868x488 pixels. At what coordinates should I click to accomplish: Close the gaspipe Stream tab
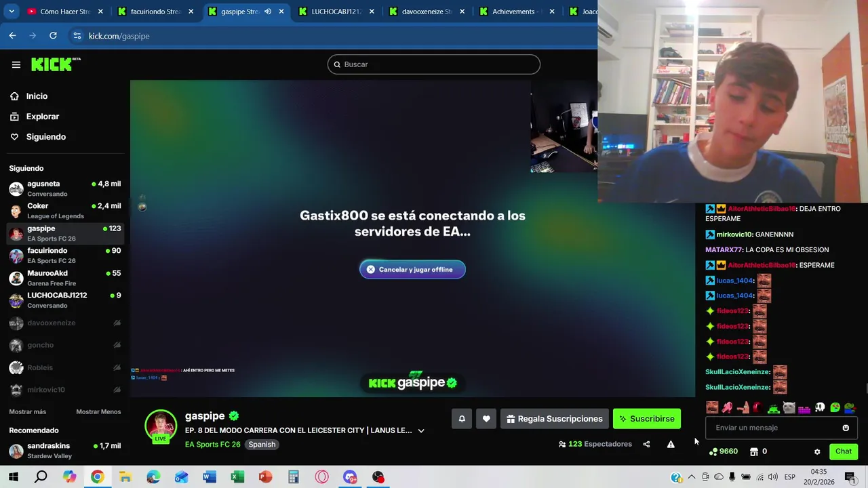[x=281, y=12]
